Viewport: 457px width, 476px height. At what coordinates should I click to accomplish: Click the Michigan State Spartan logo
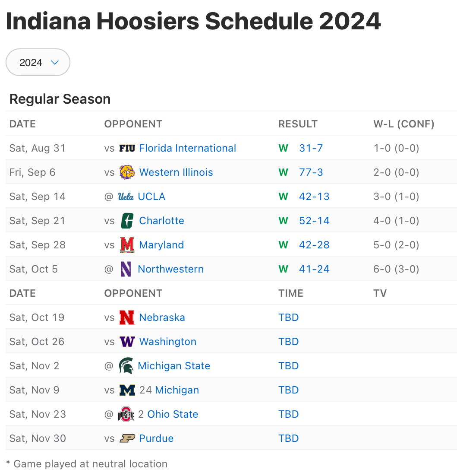126,366
